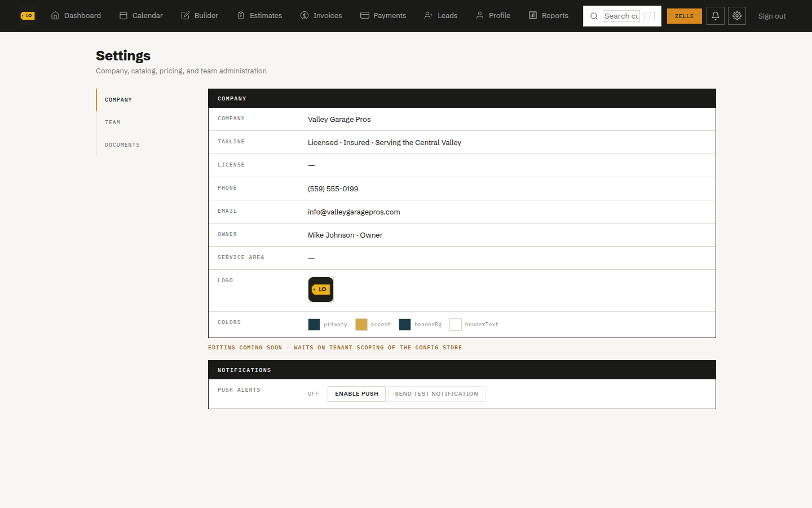Click the Reports chart icon
812x508 pixels.
533,16
